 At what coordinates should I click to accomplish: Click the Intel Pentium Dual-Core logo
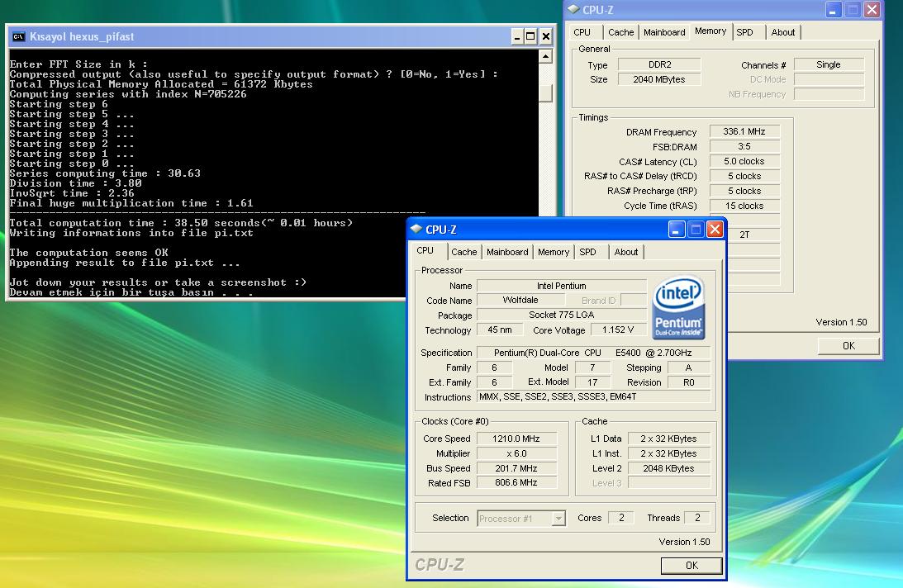coord(678,307)
